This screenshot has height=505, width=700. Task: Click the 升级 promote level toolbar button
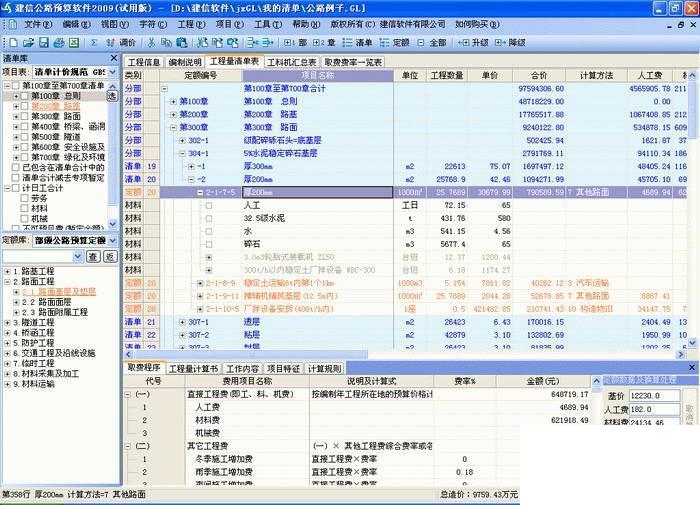coord(473,42)
